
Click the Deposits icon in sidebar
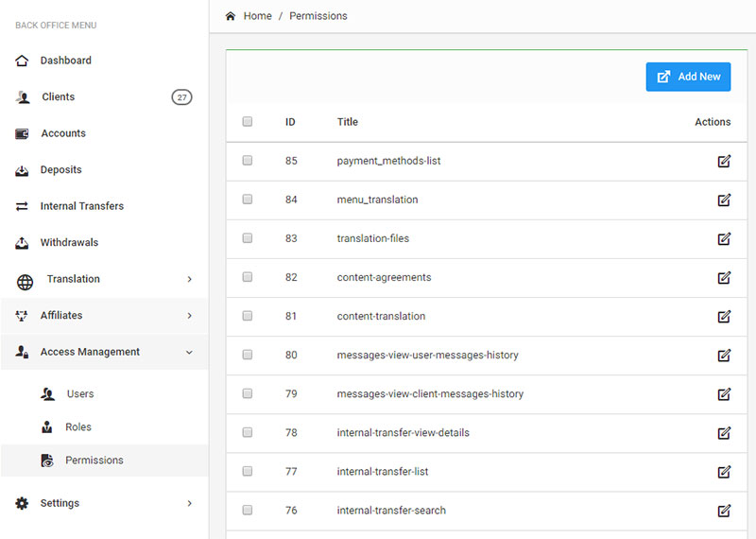pyautogui.click(x=23, y=170)
